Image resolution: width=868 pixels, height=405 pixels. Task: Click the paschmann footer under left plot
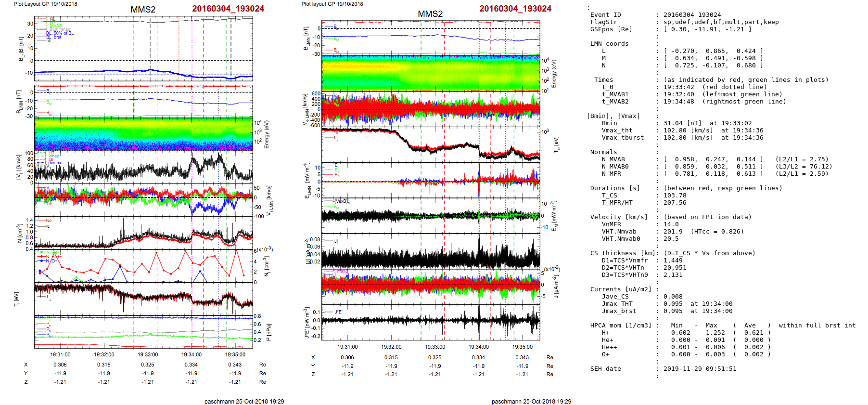[x=244, y=401]
